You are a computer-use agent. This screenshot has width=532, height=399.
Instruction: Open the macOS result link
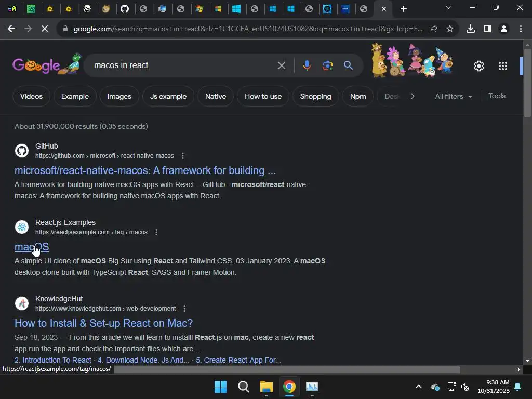[x=32, y=247]
